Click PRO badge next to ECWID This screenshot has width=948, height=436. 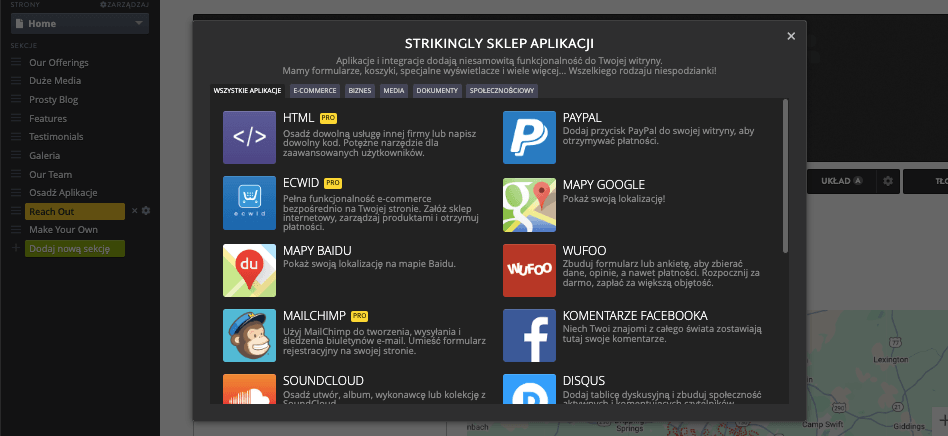tap(333, 183)
